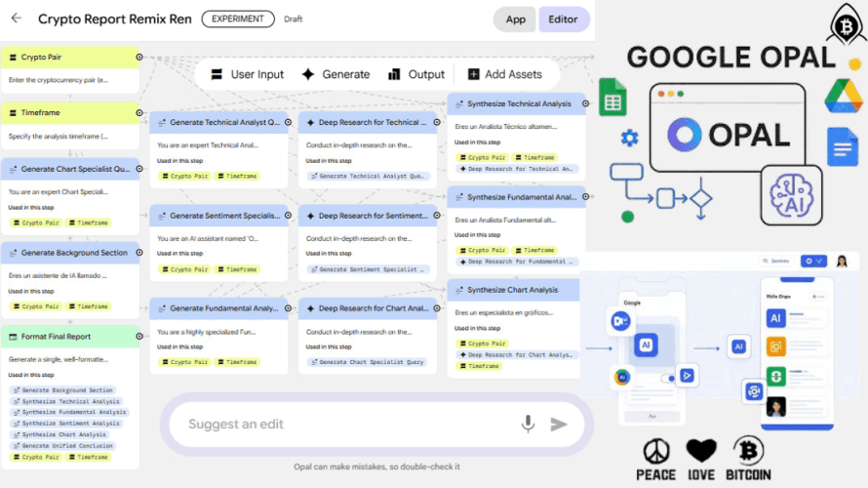Click Generate Background Section chip in Final Report

point(62,390)
